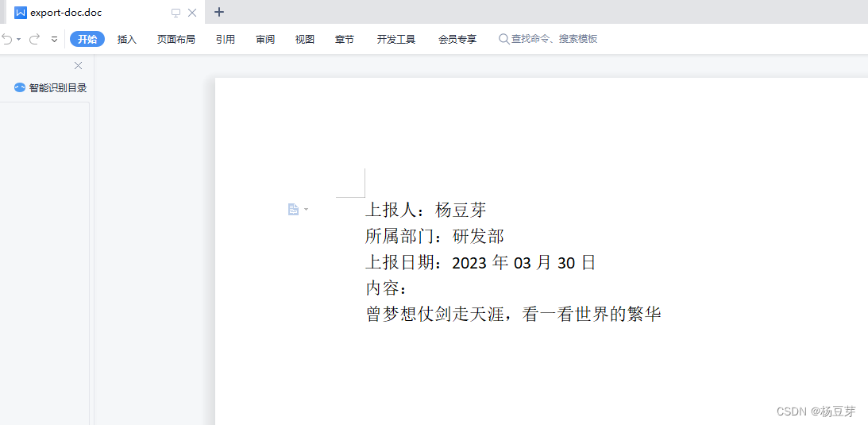Image resolution: width=868 pixels, height=425 pixels.
Task: Switch to the 引用 ribbon tab
Action: 226,39
